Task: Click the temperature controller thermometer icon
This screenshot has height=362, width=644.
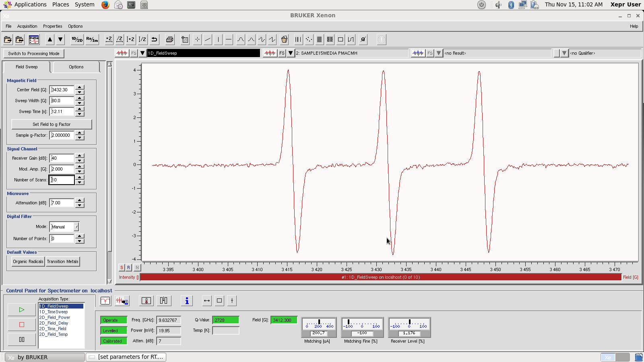Action: click(x=147, y=301)
